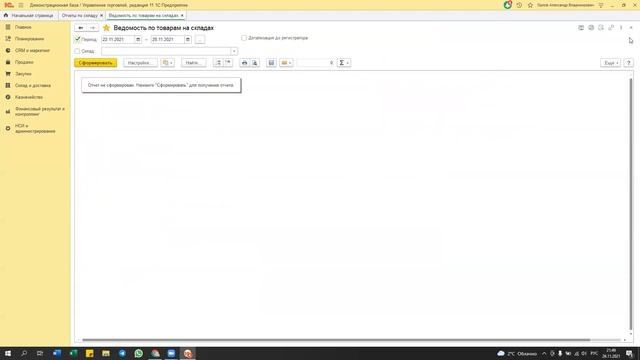Screen dimensions: 640x360
Task: Save the report with the diskette icon
Action: tap(271, 63)
